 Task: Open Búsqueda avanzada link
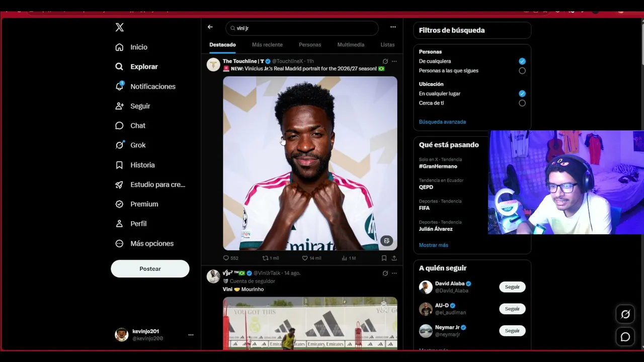(442, 122)
